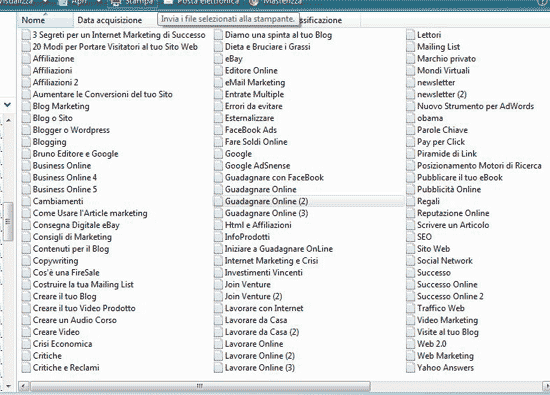Screen dimensions: 550x395
Task: Click the horizontal scrollbar thumb
Action: click(x=200, y=386)
